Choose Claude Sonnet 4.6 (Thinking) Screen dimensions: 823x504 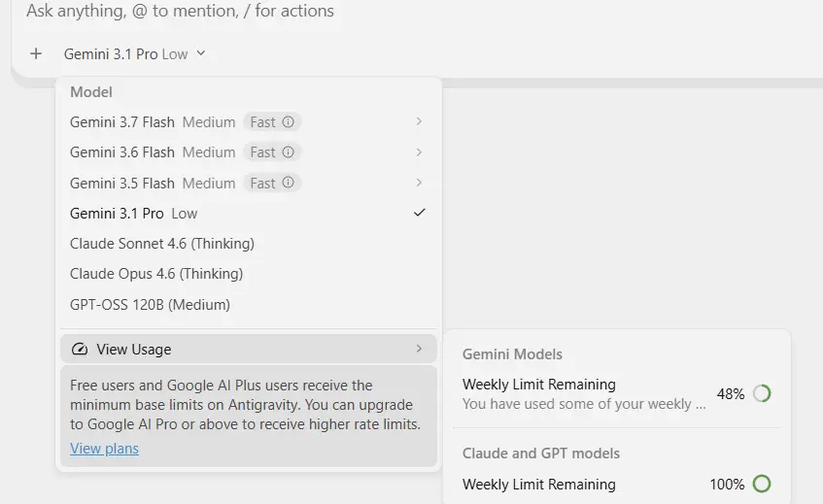pyautogui.click(x=249, y=244)
